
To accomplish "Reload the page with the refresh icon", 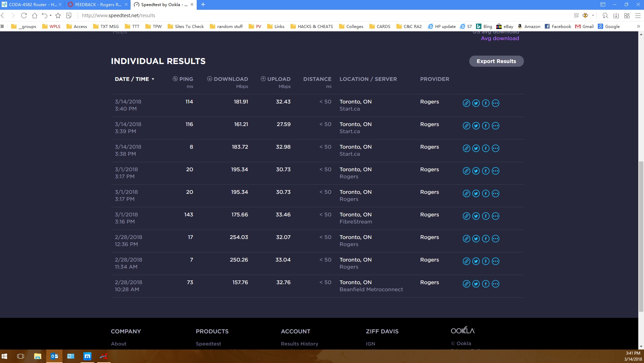I will [x=24, y=16].
